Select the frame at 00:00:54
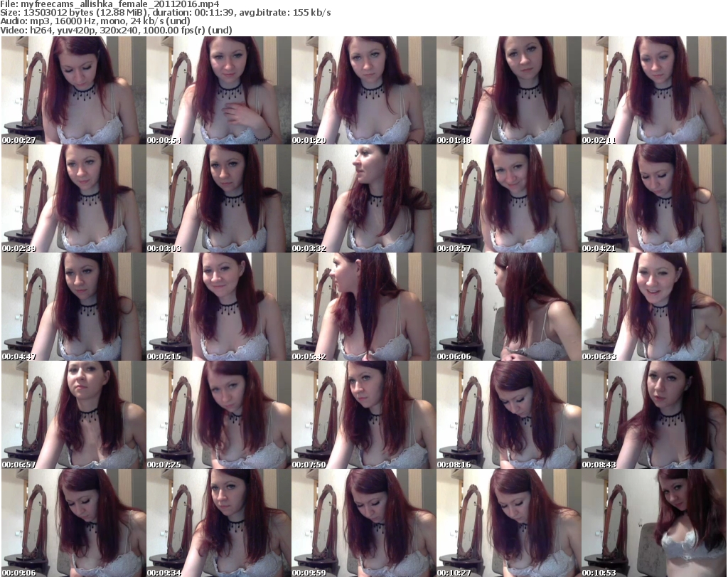 click(218, 90)
